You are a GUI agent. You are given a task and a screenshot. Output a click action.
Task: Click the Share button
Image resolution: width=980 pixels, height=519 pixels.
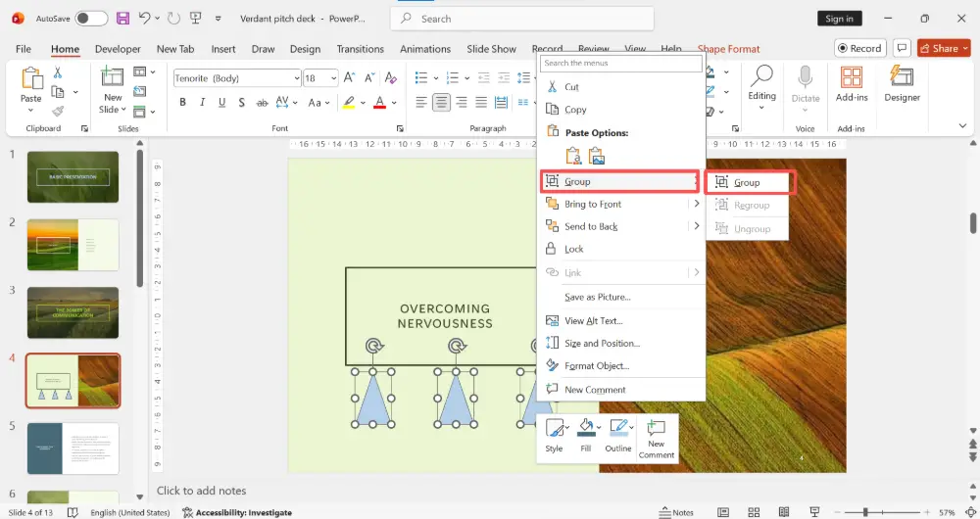[x=944, y=48]
